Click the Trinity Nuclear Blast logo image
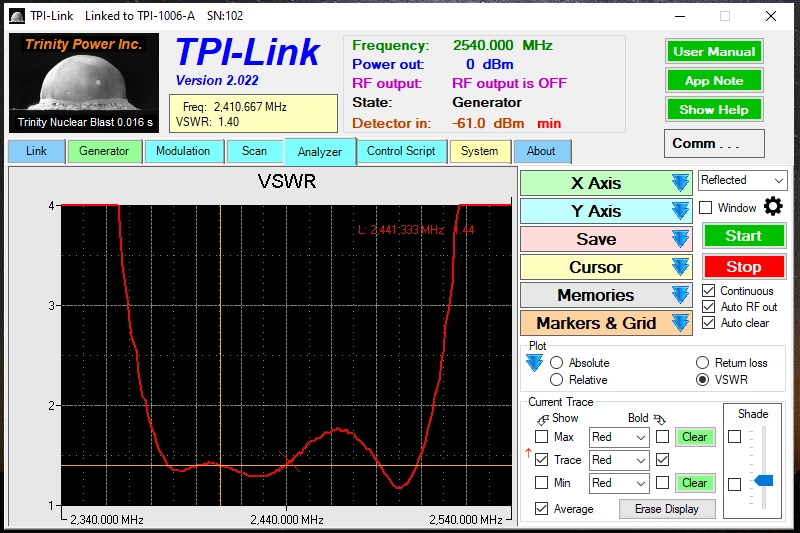 (x=84, y=83)
